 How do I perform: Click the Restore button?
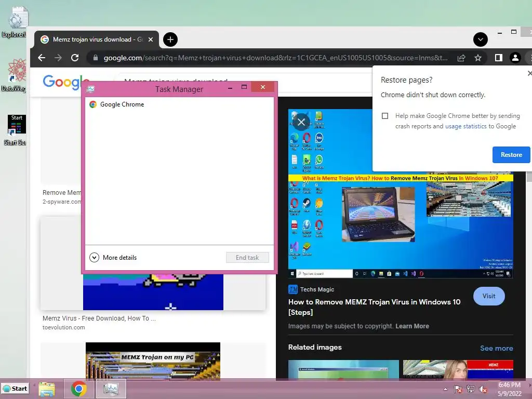(511, 155)
